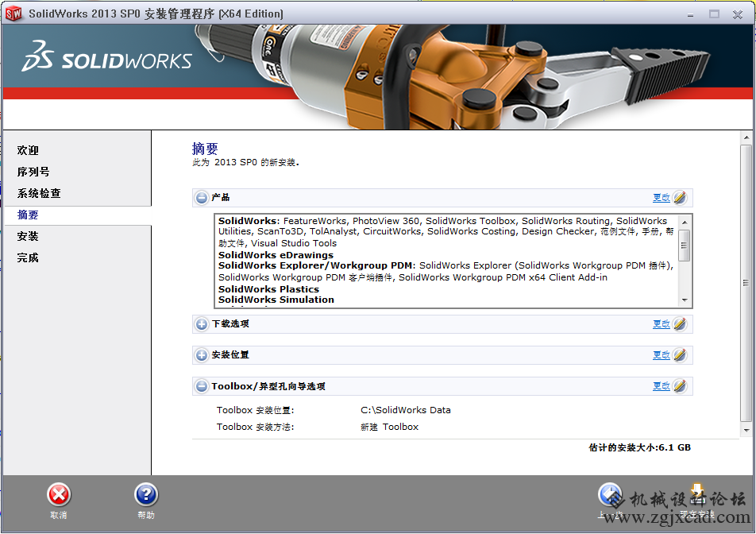Click pencil edit icon in 产品 row
Screen dimensions: 756x534
[680, 197]
